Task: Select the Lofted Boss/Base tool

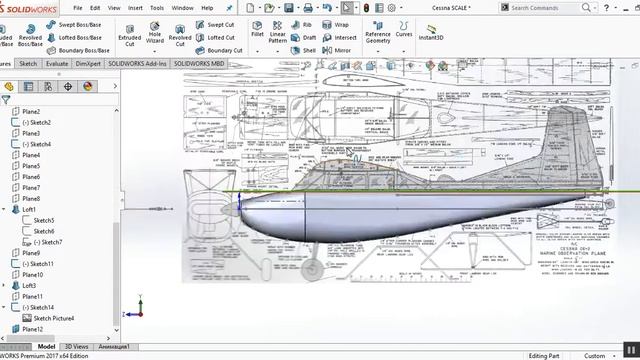Action: pos(74,38)
